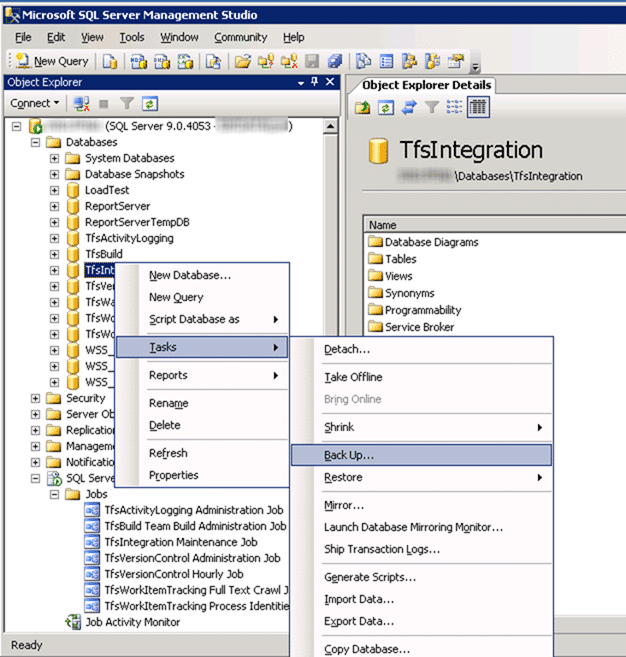
Task: Click the Filter funnel icon in Object Explorer
Action: point(127,103)
